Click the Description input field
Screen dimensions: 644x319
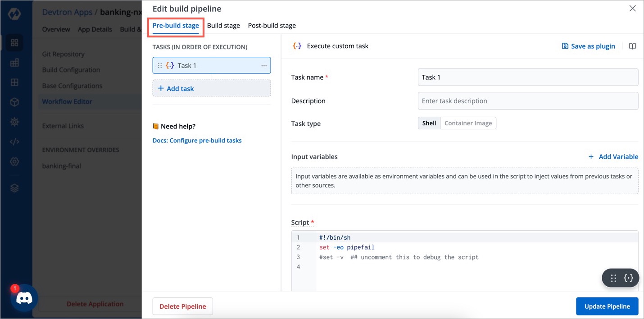point(527,101)
